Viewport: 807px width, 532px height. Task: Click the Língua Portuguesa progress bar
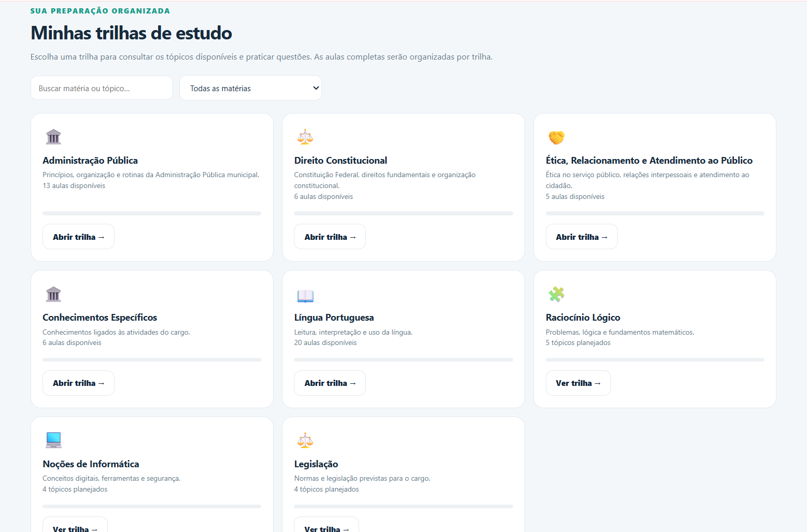click(x=403, y=360)
